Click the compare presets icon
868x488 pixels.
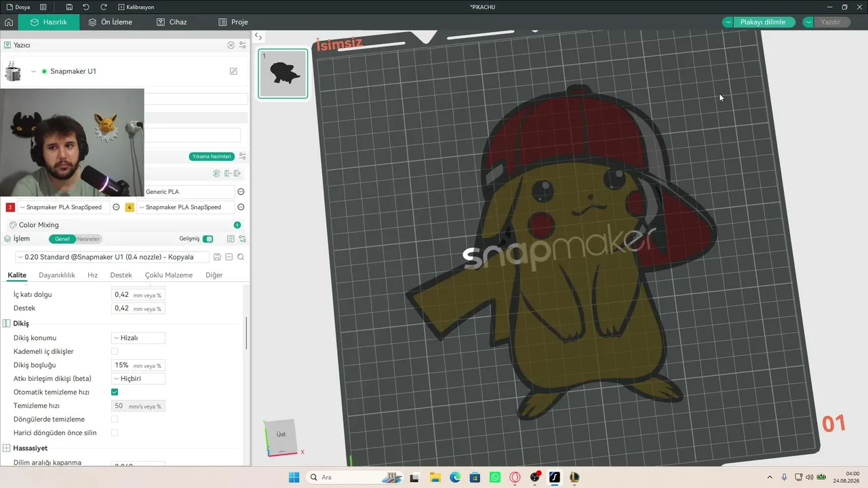[242, 239]
